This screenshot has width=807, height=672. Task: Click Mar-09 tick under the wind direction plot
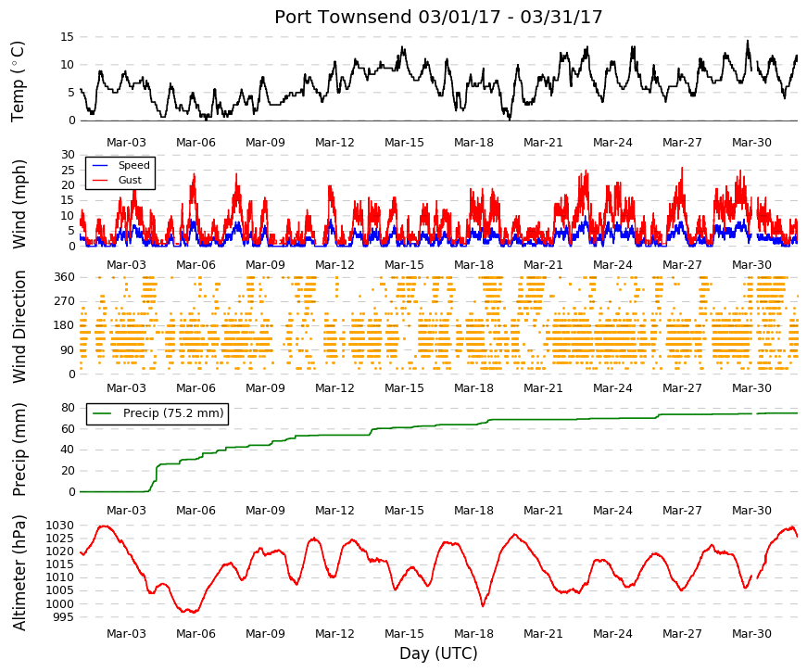point(265,388)
